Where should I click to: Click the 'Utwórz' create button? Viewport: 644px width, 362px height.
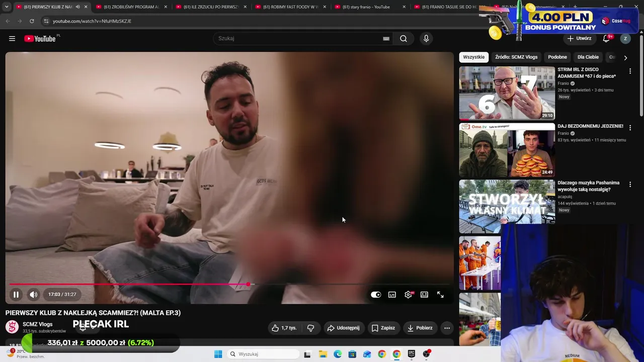coord(579,39)
